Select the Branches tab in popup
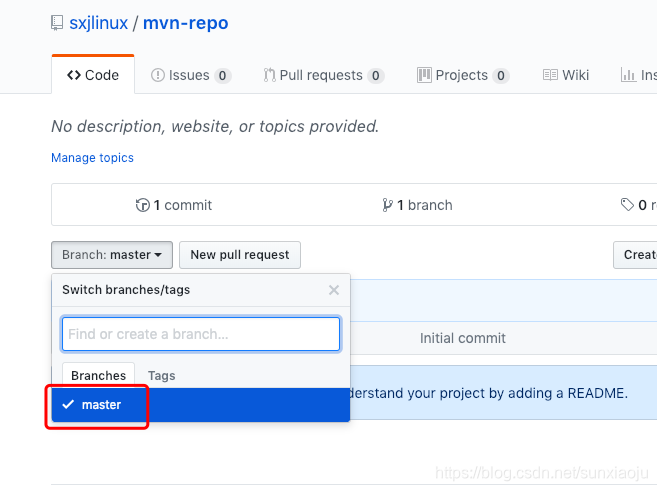The width and height of the screenshot is (657, 491). click(98, 376)
